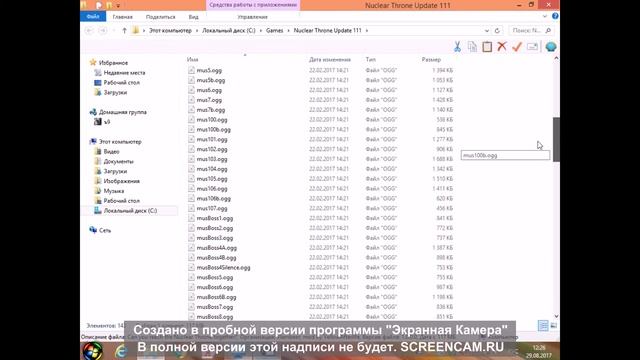This screenshot has width=640, height=360.
Task: Open the address bar history dropdown
Action: [x=487, y=31]
